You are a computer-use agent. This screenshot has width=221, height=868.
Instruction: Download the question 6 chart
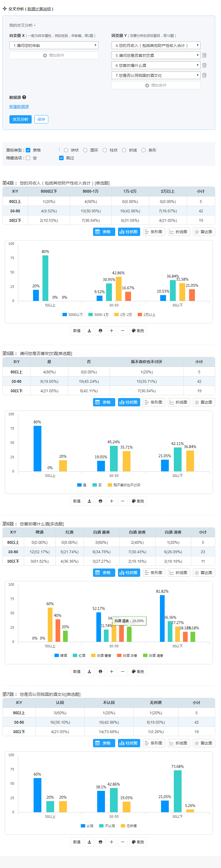click(89, 671)
